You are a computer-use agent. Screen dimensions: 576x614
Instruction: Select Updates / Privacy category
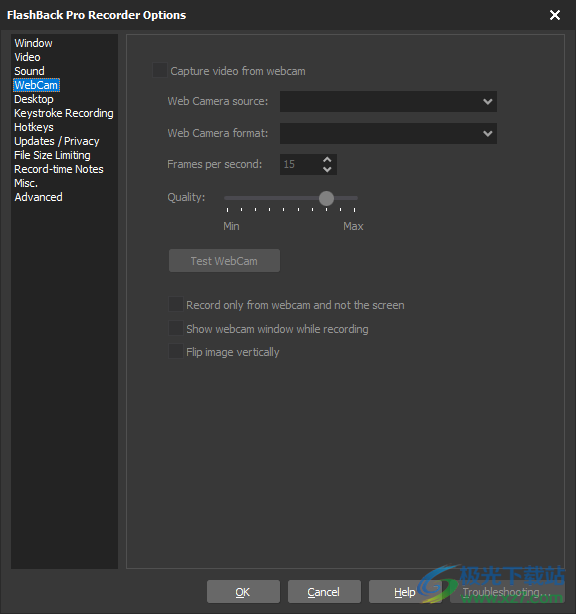point(57,141)
